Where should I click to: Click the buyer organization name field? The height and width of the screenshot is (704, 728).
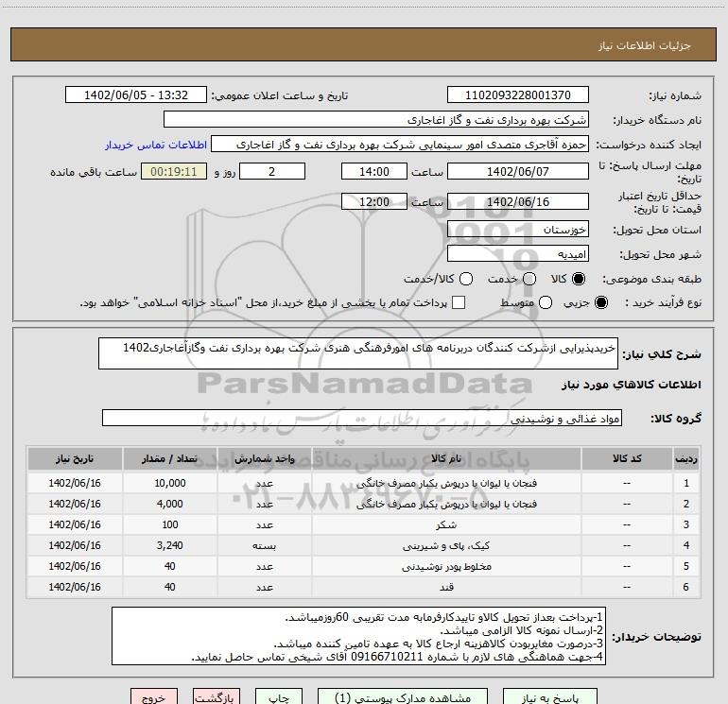pos(376,120)
